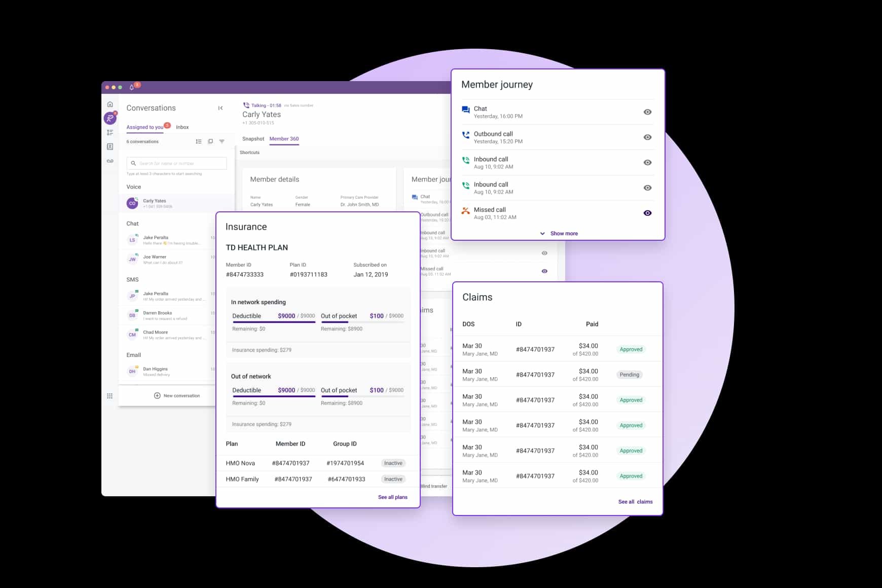Open the Snapshot tab for Carly Yates
Viewport: 882px width, 588px height.
pyautogui.click(x=253, y=138)
